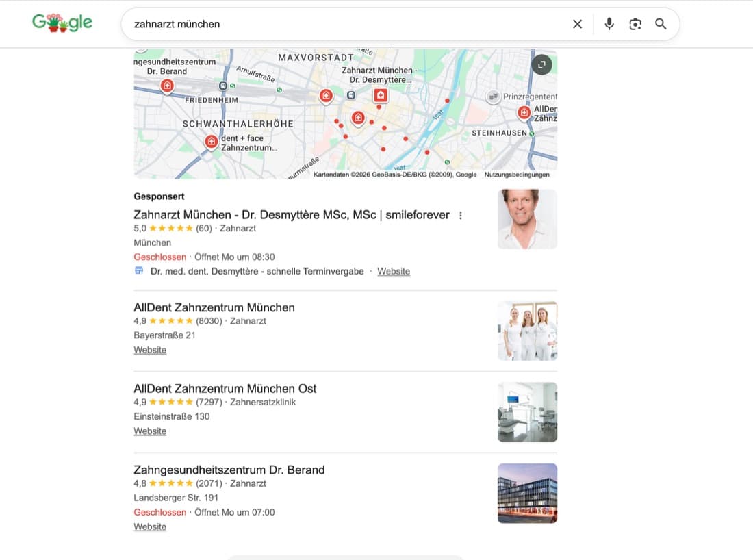Screen dimensions: 753x560
Task: Click 'Schwanthalerhöhe' district label on map
Action: [x=238, y=124]
